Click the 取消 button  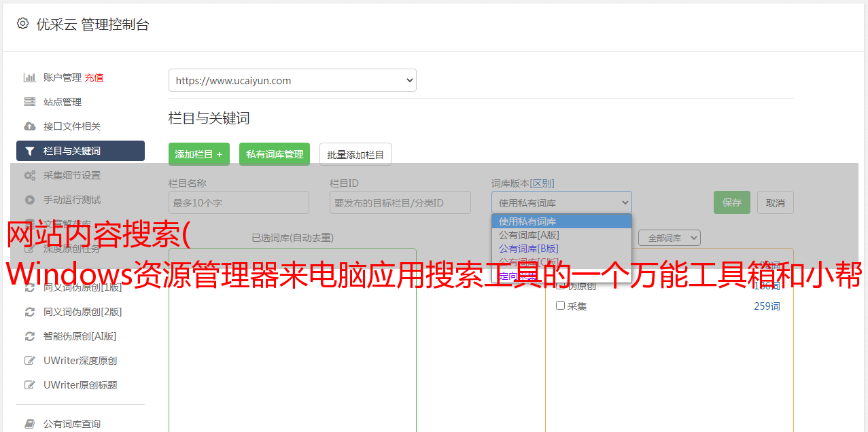(x=776, y=202)
